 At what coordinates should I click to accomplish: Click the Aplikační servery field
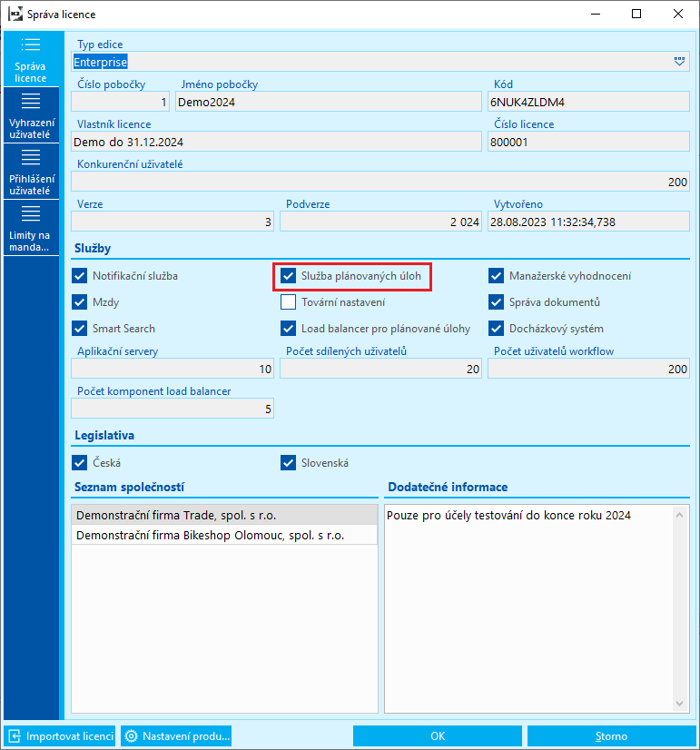tap(173, 369)
